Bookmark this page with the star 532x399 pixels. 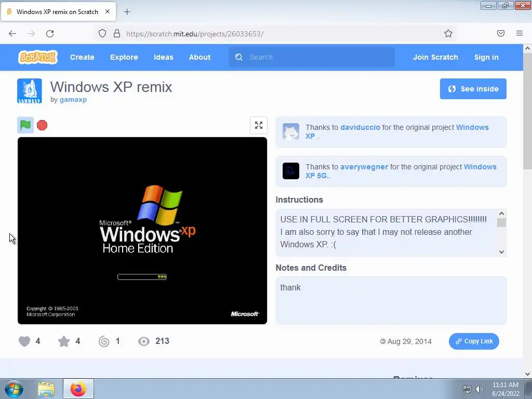pos(448,33)
